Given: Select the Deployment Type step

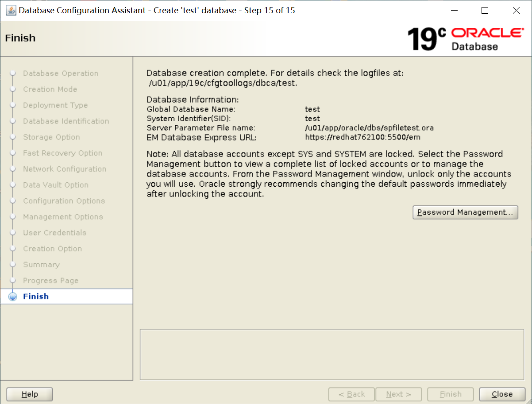Looking at the screenshot, I should click(x=55, y=105).
